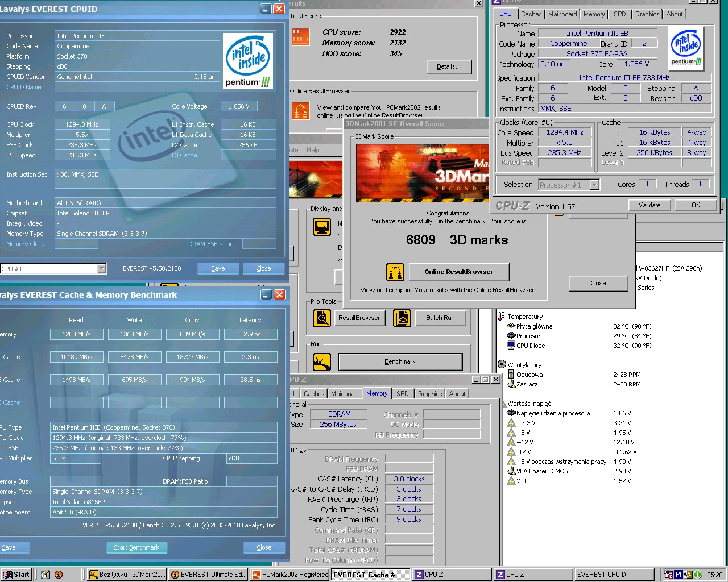The height and width of the screenshot is (582, 728).
Task: Open Graphics tab in lower CPU-Z memory window
Action: [430, 394]
